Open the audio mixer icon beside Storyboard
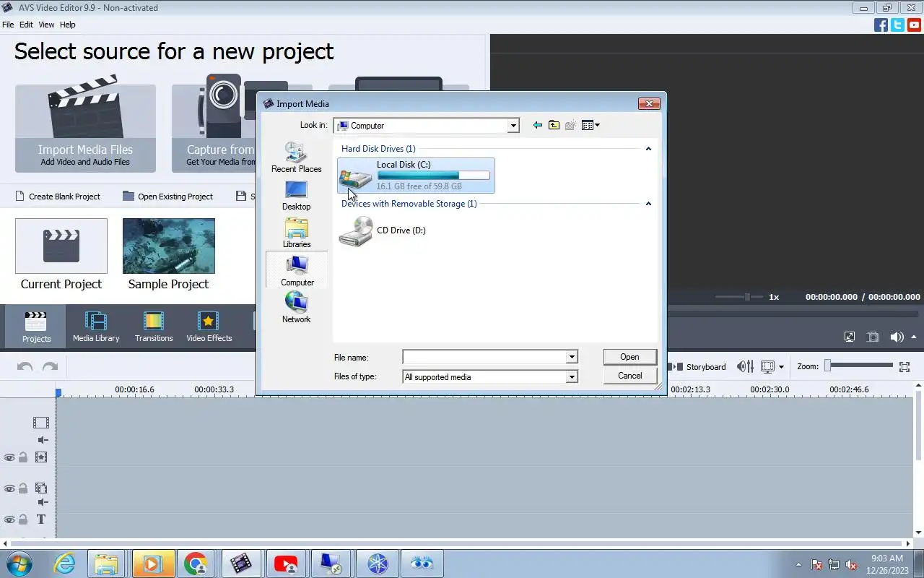 click(x=745, y=367)
